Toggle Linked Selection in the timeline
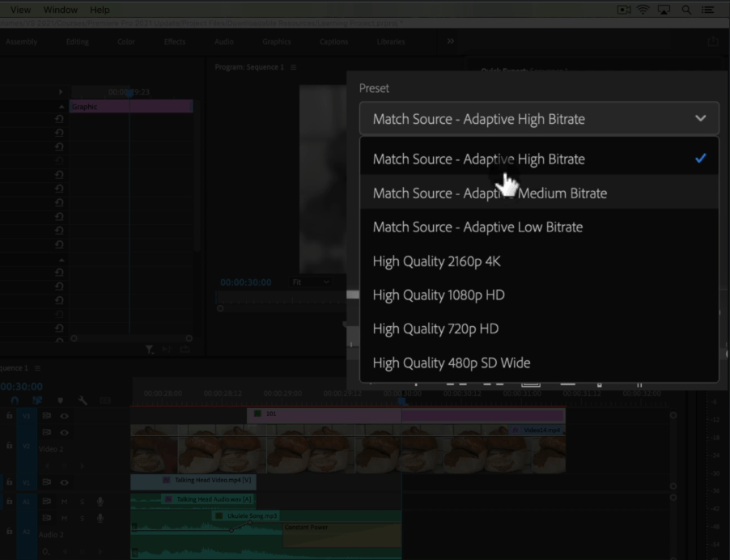The image size is (730, 560). pyautogui.click(x=37, y=401)
